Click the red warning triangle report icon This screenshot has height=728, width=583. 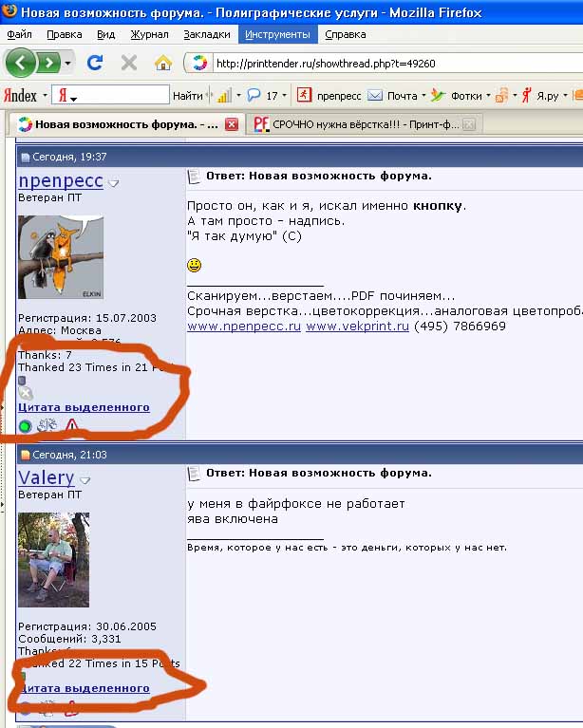72,426
